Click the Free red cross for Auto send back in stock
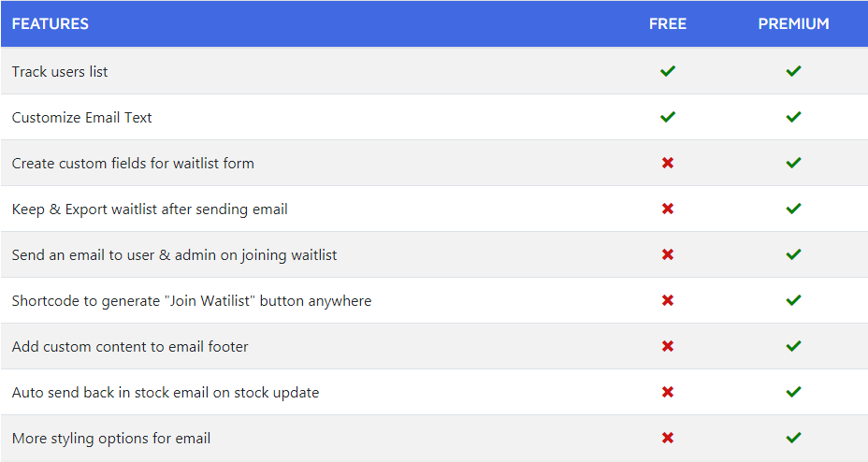This screenshot has width=868, height=462. (668, 392)
